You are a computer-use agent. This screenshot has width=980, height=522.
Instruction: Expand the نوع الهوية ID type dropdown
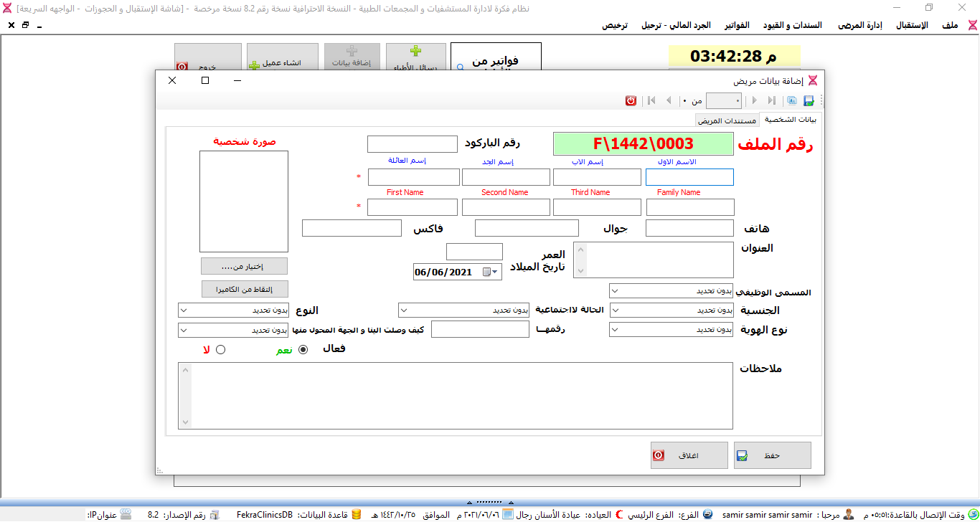[672, 330]
